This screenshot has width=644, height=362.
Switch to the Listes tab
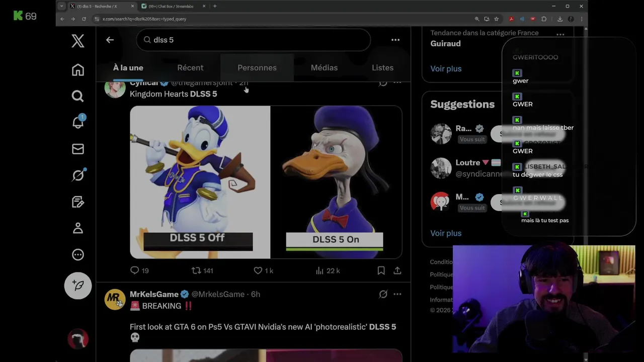(x=382, y=68)
